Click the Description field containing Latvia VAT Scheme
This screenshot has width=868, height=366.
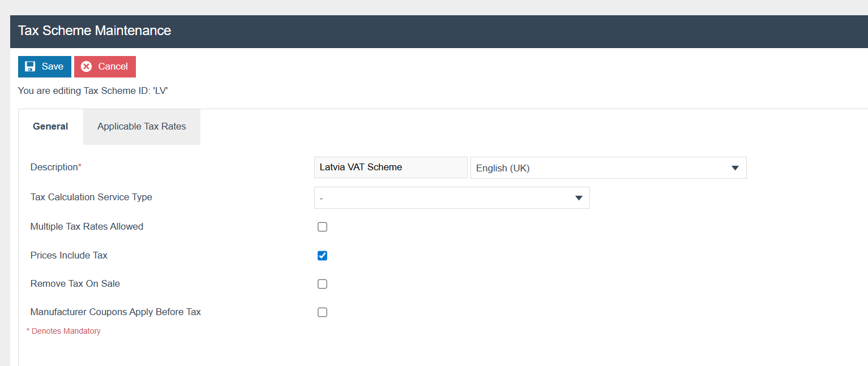pos(390,167)
